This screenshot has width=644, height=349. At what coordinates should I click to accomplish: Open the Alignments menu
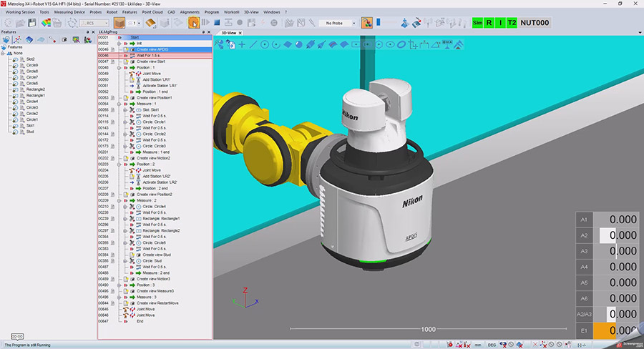pyautogui.click(x=190, y=12)
